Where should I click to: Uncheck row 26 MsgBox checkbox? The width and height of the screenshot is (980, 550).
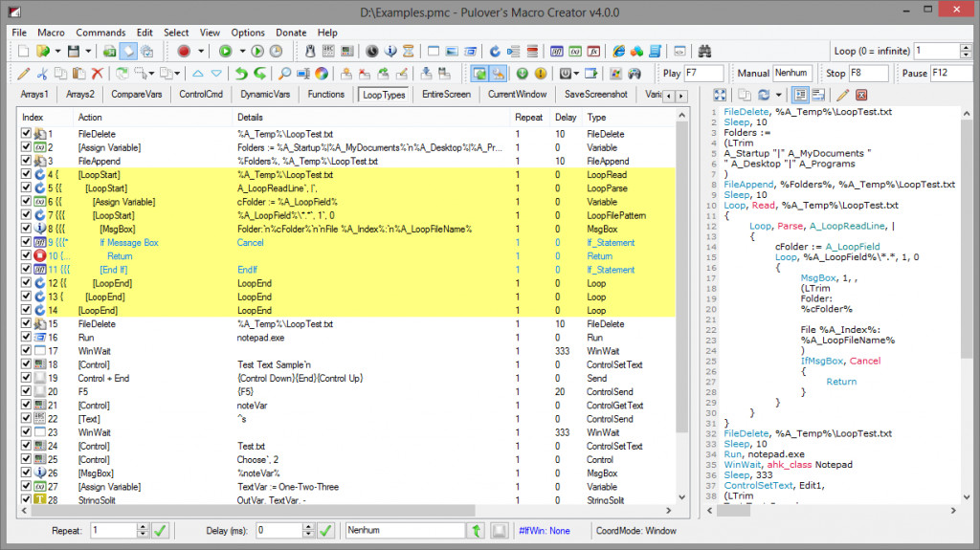click(26, 473)
